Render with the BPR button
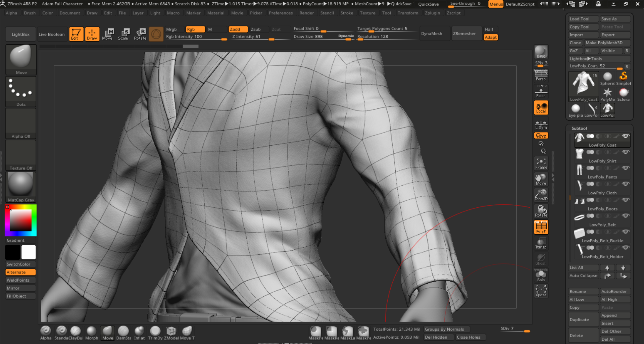The width and height of the screenshot is (644, 344). pyautogui.click(x=541, y=52)
